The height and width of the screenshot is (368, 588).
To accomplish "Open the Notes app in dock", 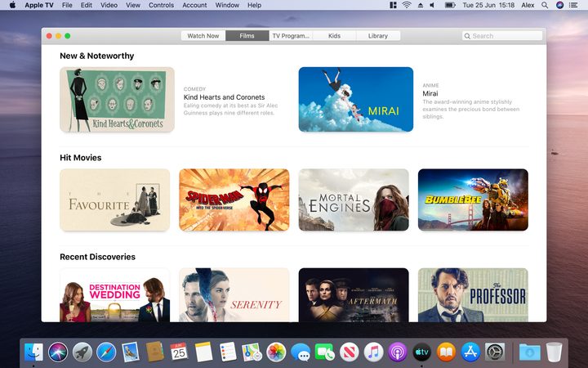I will (203, 352).
